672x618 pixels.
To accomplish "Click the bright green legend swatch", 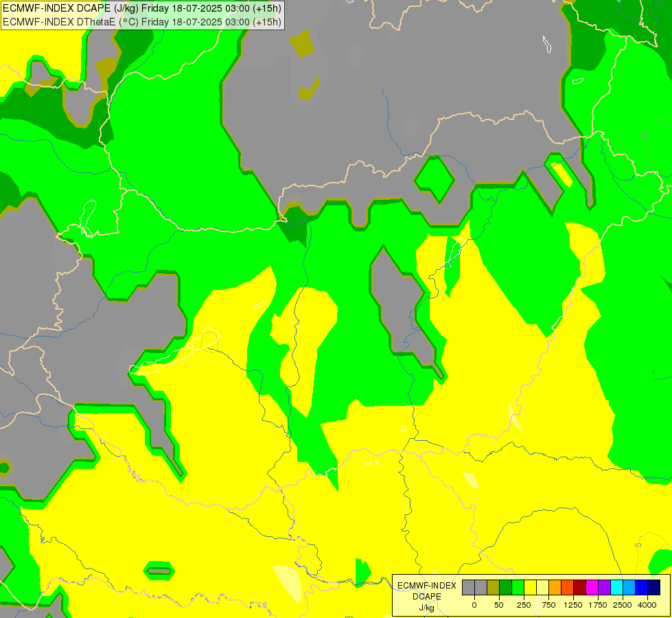I will coord(518,587).
